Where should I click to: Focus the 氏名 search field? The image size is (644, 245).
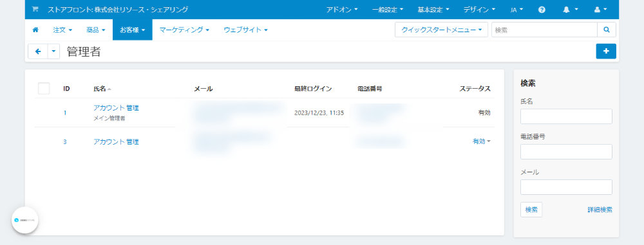coord(566,116)
